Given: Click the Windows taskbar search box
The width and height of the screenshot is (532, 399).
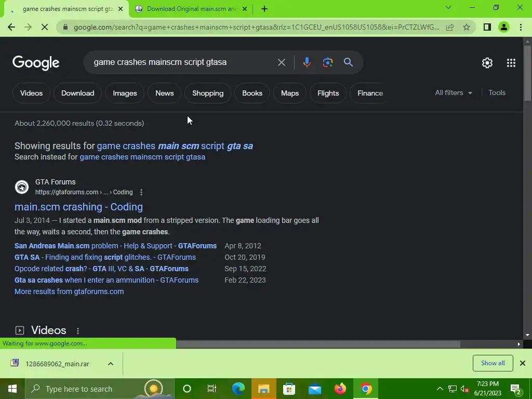Looking at the screenshot, I should 99,389.
